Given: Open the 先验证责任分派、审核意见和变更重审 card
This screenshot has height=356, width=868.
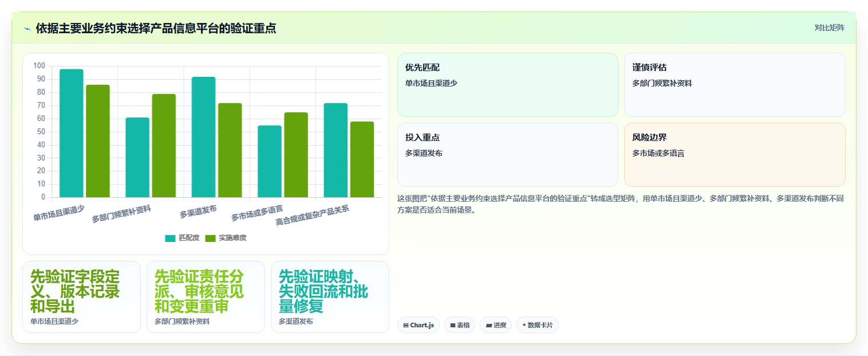Looking at the screenshot, I should click(206, 297).
